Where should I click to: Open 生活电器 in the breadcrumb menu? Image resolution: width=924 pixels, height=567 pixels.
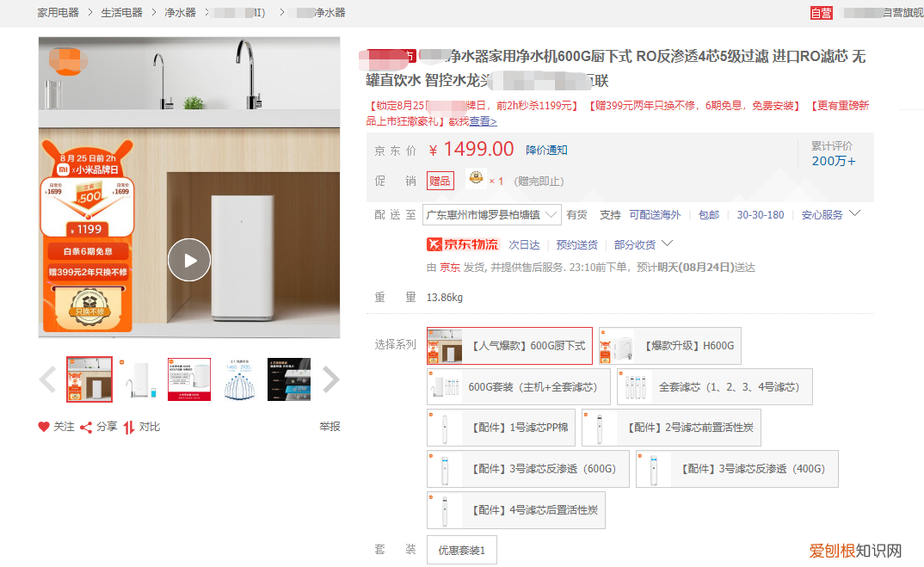pyautogui.click(x=121, y=13)
